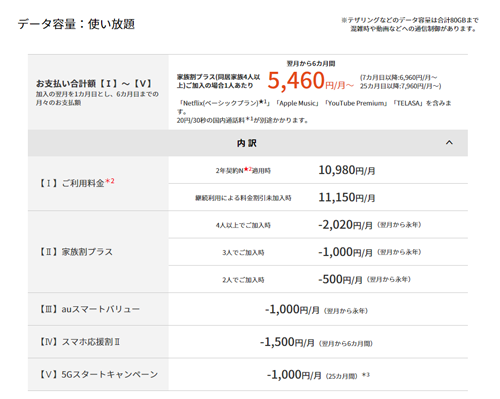Click the 【Ⅴ】5Gスタートキャンペーン row label
The width and height of the screenshot is (500, 399).
98,375
